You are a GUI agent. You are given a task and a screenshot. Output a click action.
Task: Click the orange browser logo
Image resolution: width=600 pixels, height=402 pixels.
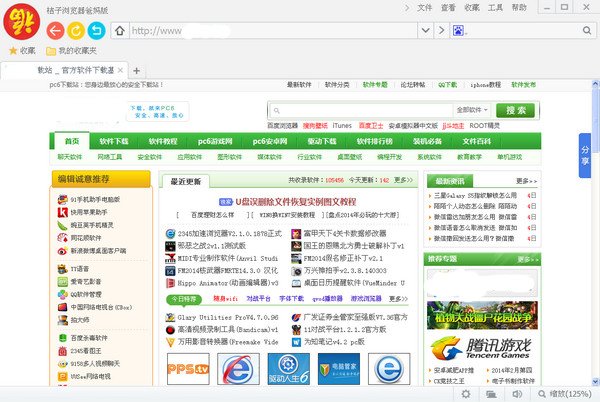coord(22,22)
